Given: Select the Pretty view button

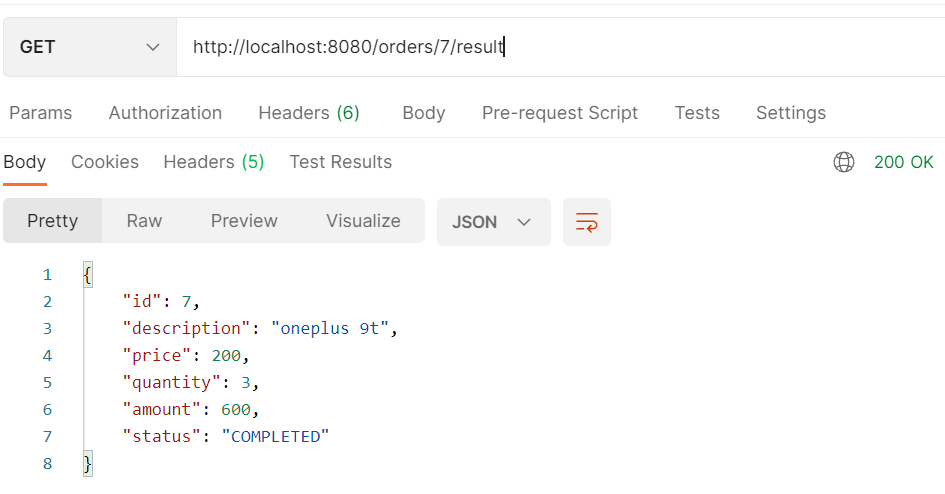Looking at the screenshot, I should click(52, 221).
